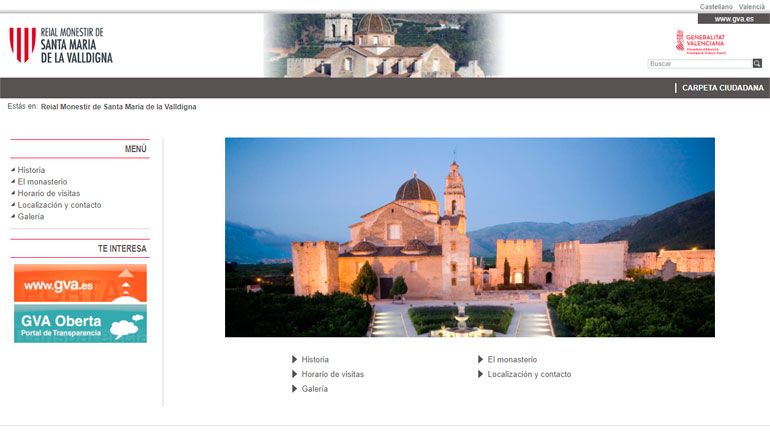Click the breadcrumb Reial Monestir link
Viewport: 770px width, 432px height.
point(118,106)
